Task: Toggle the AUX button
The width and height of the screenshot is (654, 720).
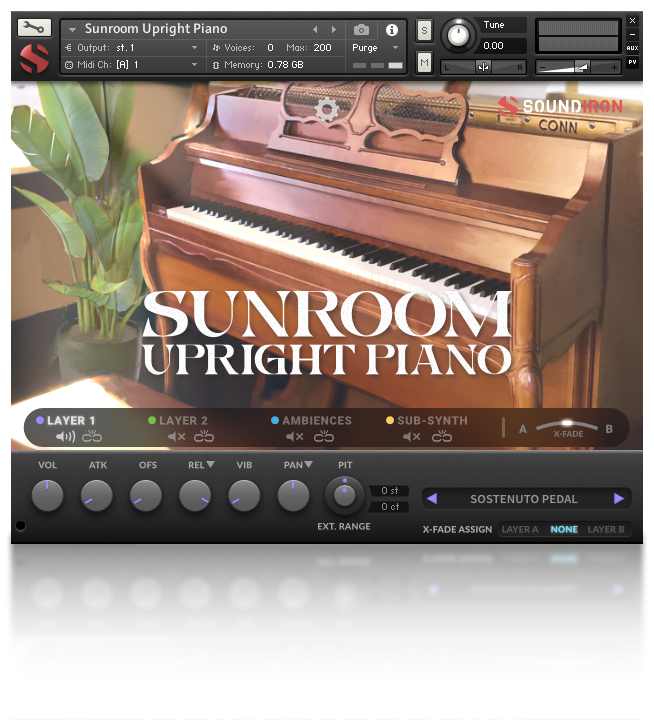Action: 632,48
